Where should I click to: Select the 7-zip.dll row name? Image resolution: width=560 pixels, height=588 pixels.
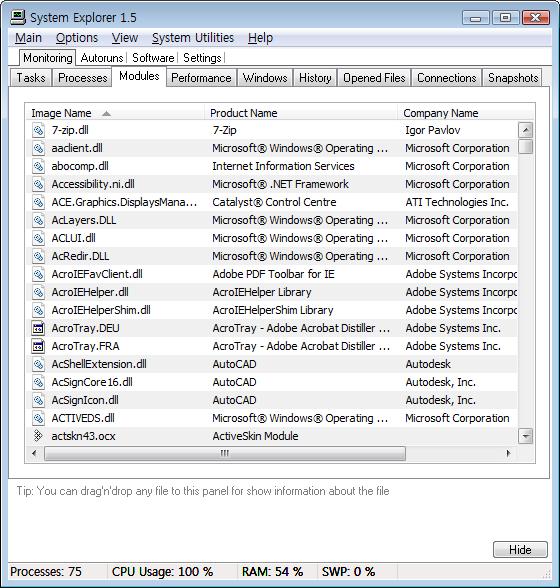(70, 130)
